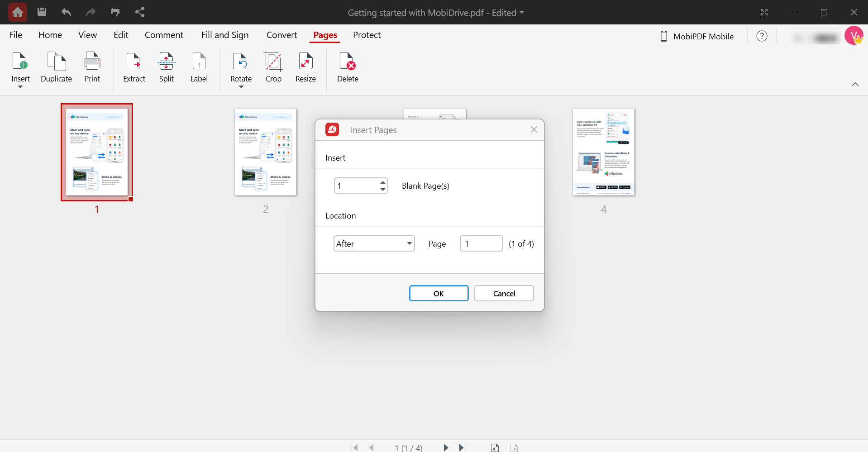Select the Duplicate page tool
This screenshot has height=452, width=868.
click(x=56, y=68)
